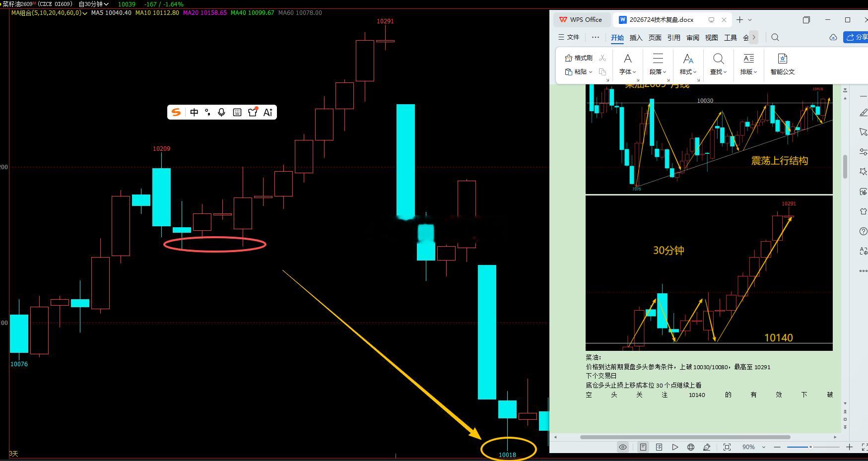
Task: Switch to the WPS Office home tab
Action: (x=580, y=20)
